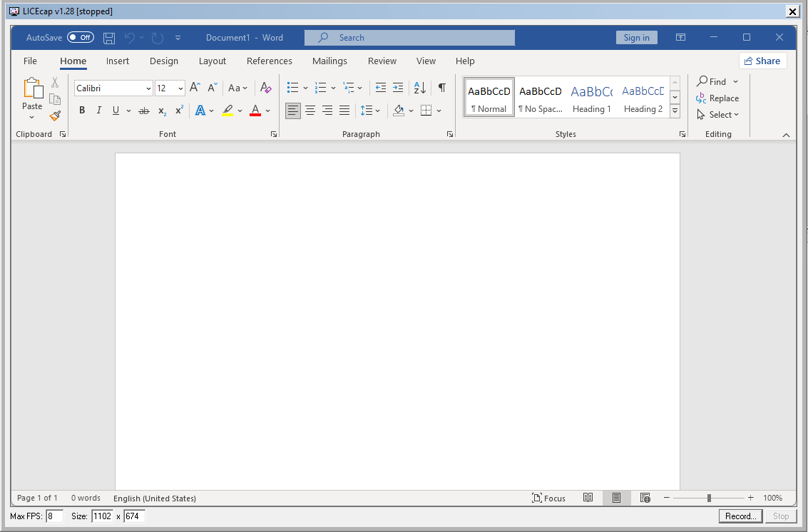Increase paragraph indent
Viewport: 808px width, 532px height.
[398, 88]
